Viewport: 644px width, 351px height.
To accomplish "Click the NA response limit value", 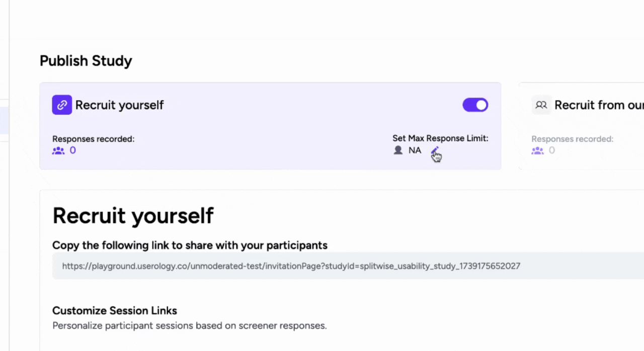I will [x=415, y=150].
